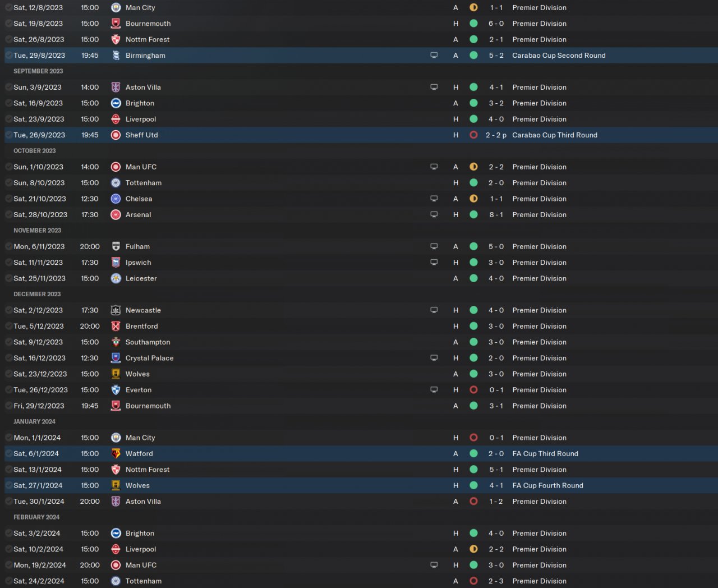Click the draw indicator on Chelsea fixture
This screenshot has height=588, width=718.
click(473, 199)
